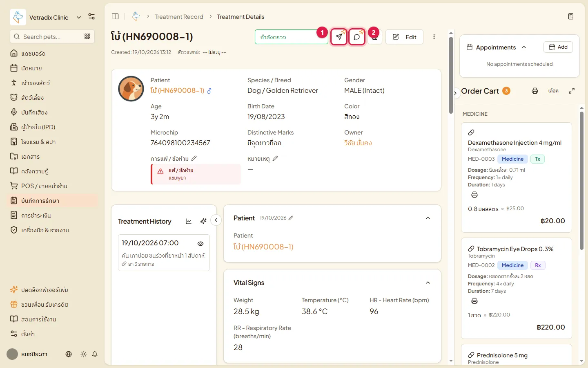588x368 pixels.
Task: Open language globe icon
Action: click(x=69, y=354)
